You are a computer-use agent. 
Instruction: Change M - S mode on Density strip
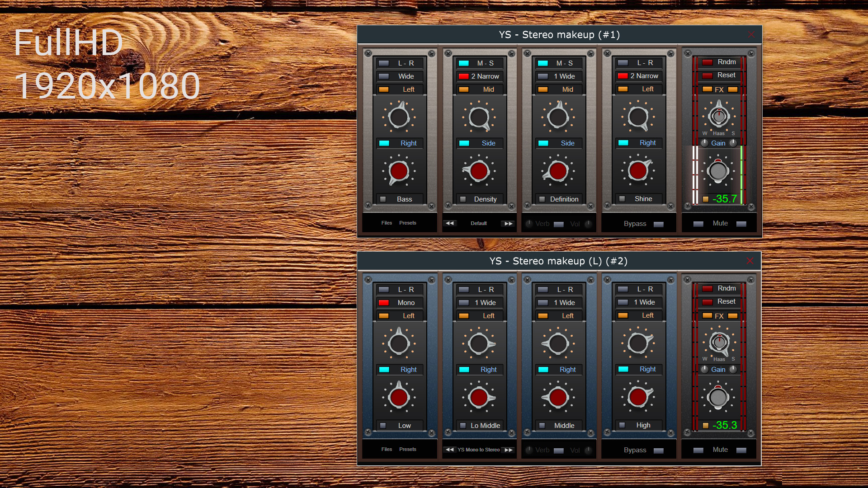coord(480,63)
